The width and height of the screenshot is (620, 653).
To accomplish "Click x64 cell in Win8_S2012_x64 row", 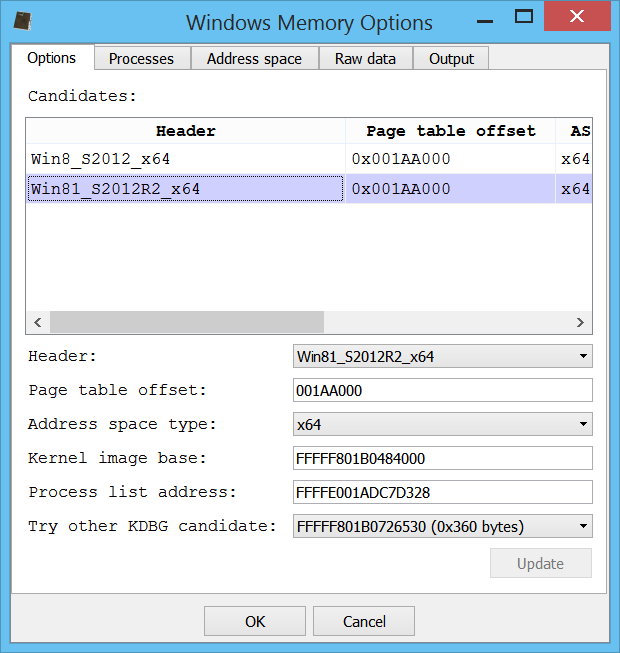I will tap(574, 159).
